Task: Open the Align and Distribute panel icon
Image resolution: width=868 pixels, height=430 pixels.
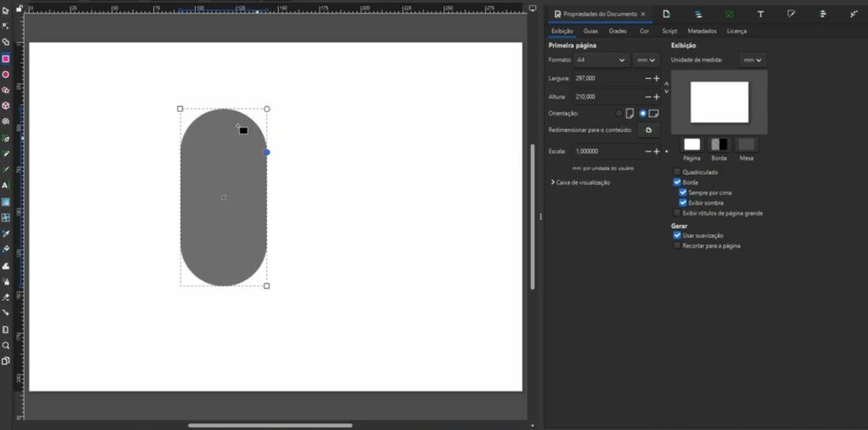Action: pos(822,14)
